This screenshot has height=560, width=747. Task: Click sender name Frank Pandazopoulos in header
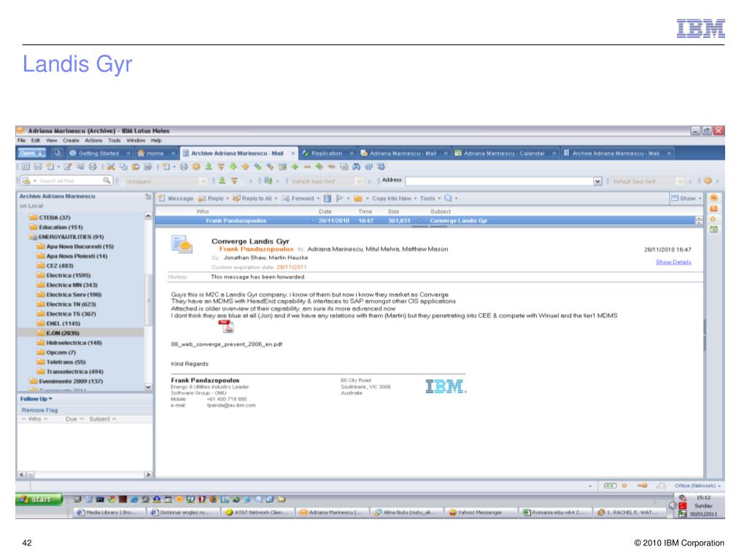tap(256, 249)
